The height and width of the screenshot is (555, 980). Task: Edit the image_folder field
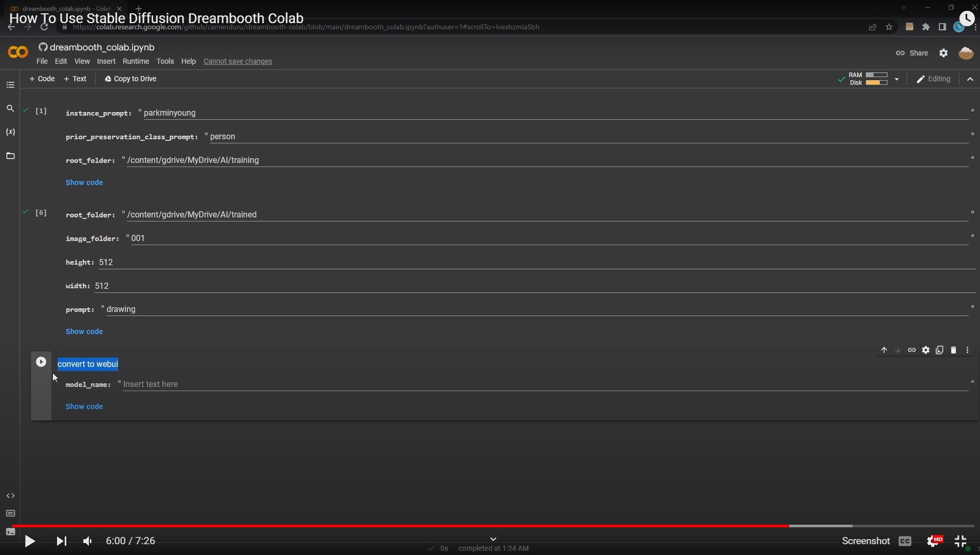point(549,238)
